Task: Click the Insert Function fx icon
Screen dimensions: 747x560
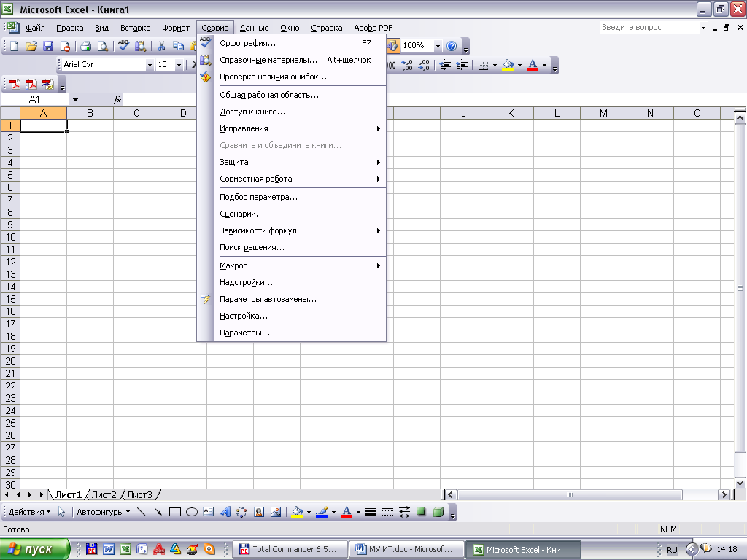Action: (117, 99)
